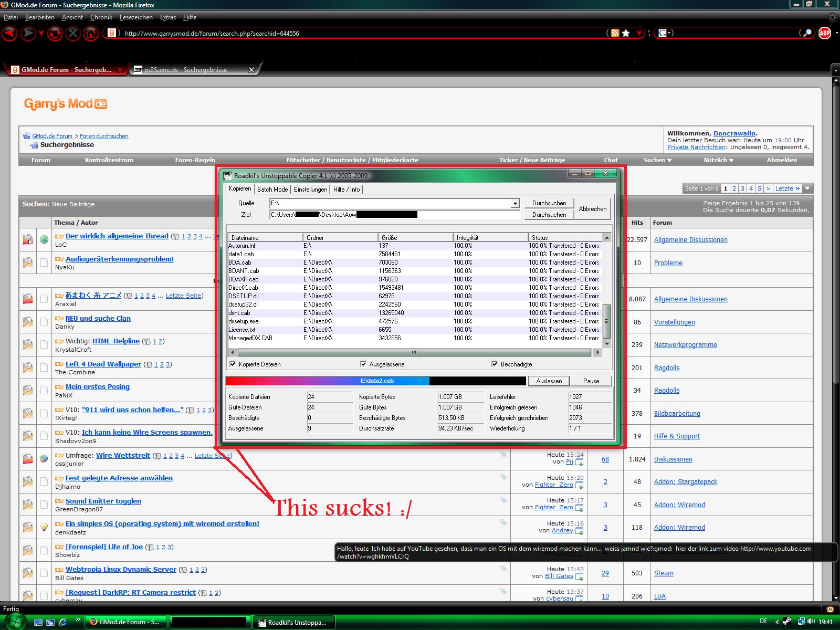Open the Suchen dropdown in forum navbar

tap(657, 160)
